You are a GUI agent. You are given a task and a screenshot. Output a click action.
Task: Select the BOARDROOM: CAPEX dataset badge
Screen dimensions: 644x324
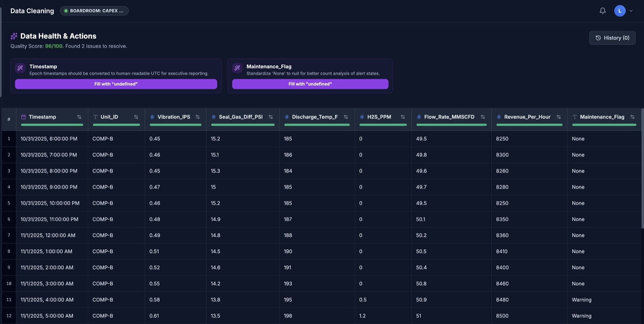pyautogui.click(x=94, y=11)
